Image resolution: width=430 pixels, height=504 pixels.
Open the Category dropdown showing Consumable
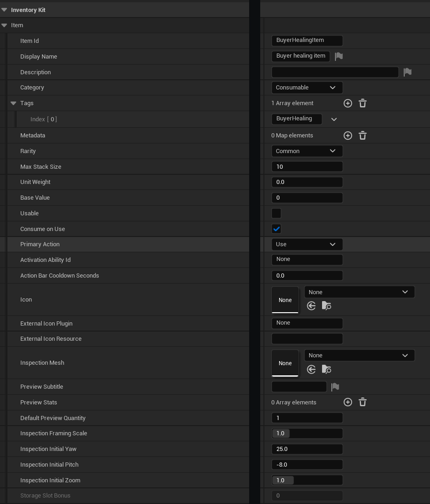click(307, 88)
